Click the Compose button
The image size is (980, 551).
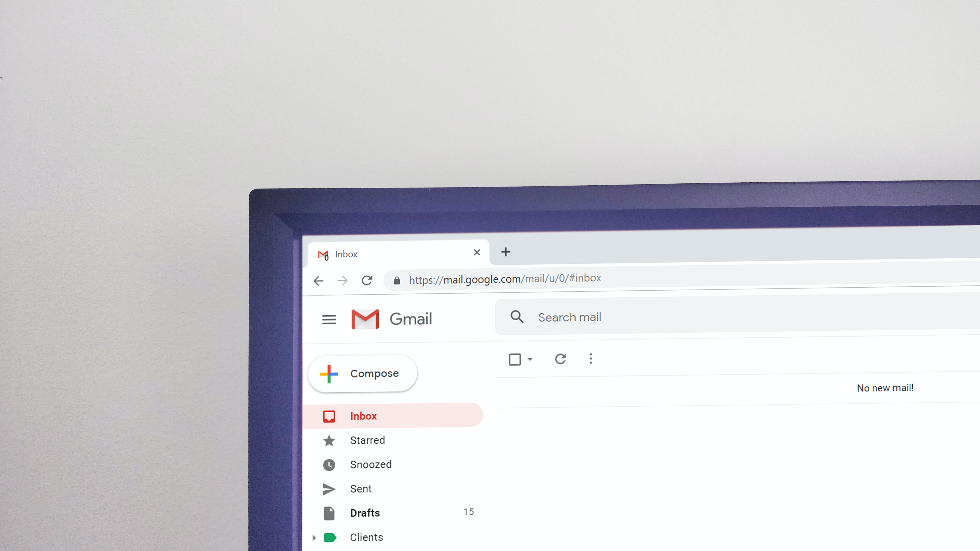(363, 373)
